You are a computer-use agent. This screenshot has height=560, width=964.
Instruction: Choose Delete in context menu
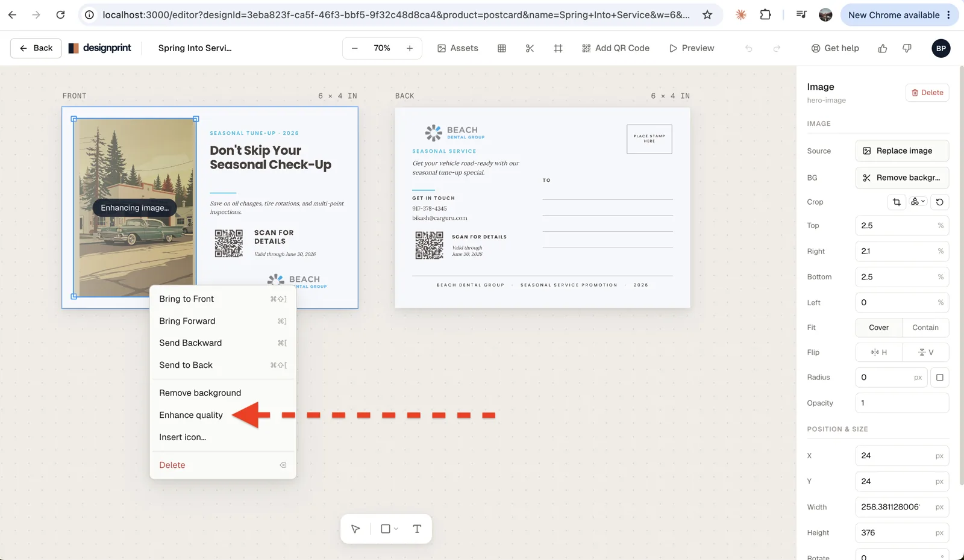[x=223, y=465]
